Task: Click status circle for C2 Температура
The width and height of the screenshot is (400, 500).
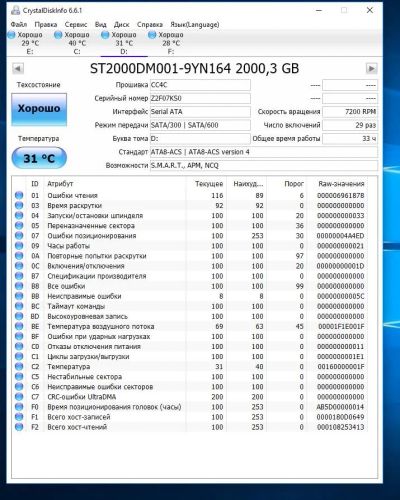Action: 19,367
